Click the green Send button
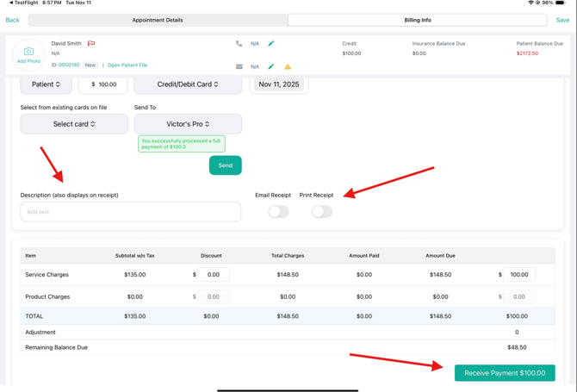This screenshot has height=392, width=577. (x=225, y=165)
